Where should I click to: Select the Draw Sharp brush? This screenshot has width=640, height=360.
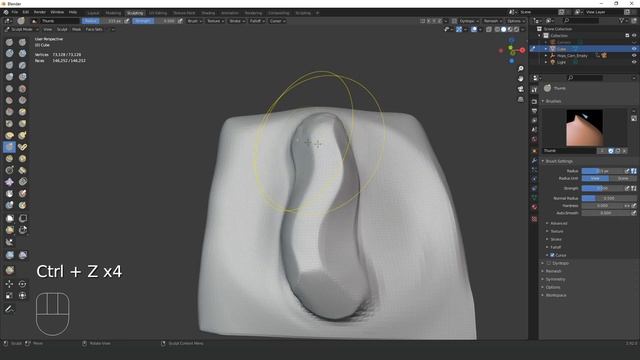pyautogui.click(x=22, y=42)
